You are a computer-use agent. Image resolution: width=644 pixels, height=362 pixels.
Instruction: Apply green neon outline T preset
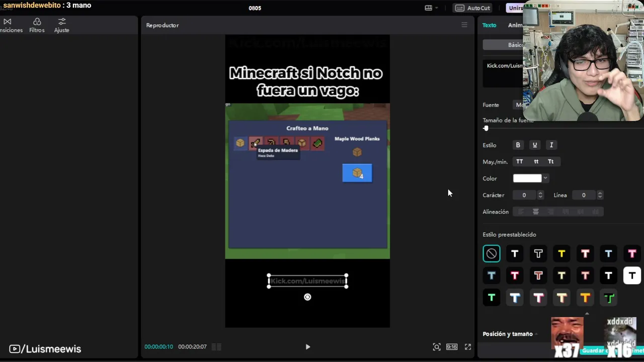(608, 298)
